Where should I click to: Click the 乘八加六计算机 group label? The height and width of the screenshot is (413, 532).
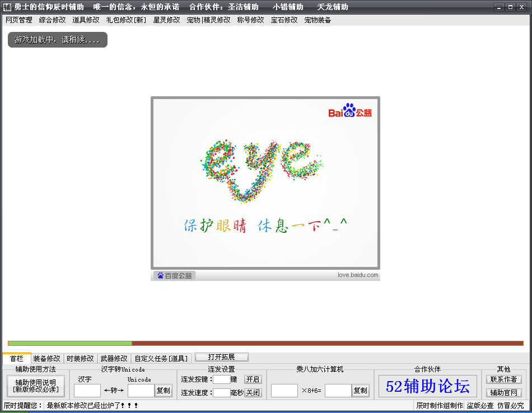320,369
